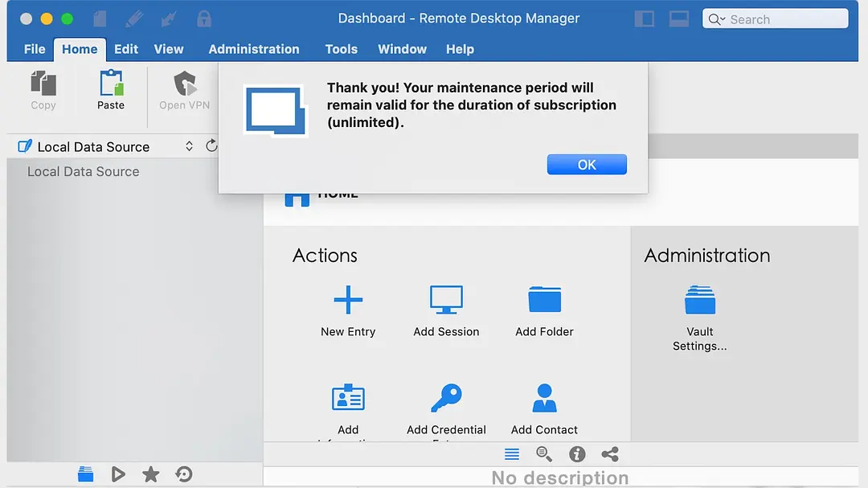Click the Open VPN toolbar icon
This screenshot has width=868, height=488.
coord(184,84)
